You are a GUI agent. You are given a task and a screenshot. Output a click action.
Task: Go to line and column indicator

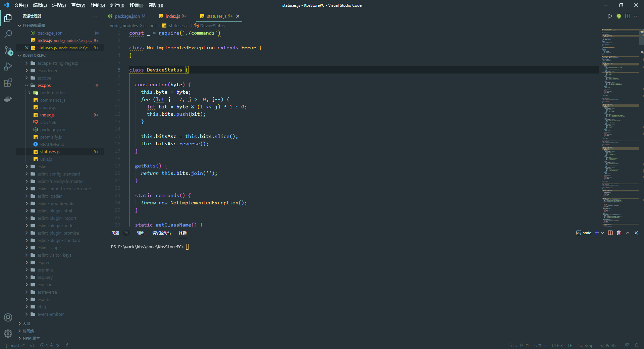coord(519,345)
